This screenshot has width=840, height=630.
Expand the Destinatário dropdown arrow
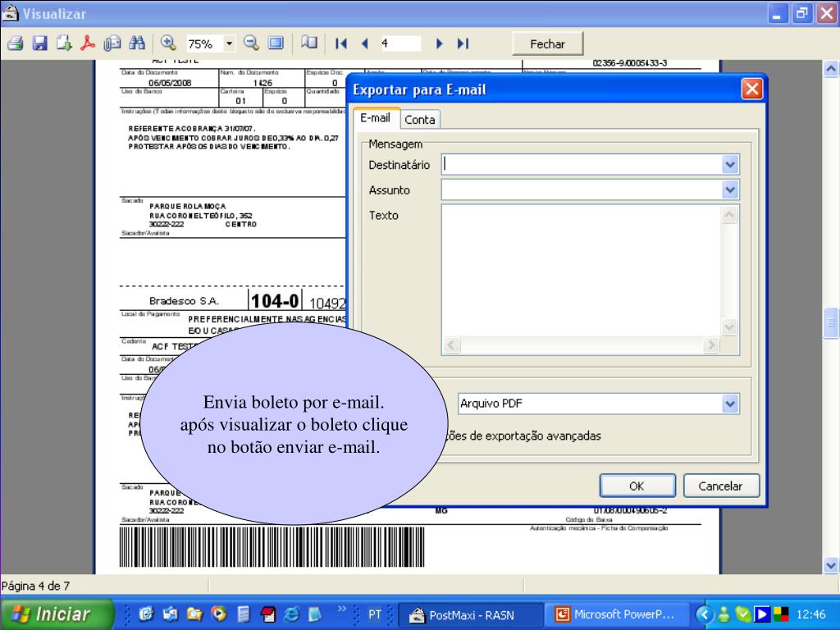point(730,164)
